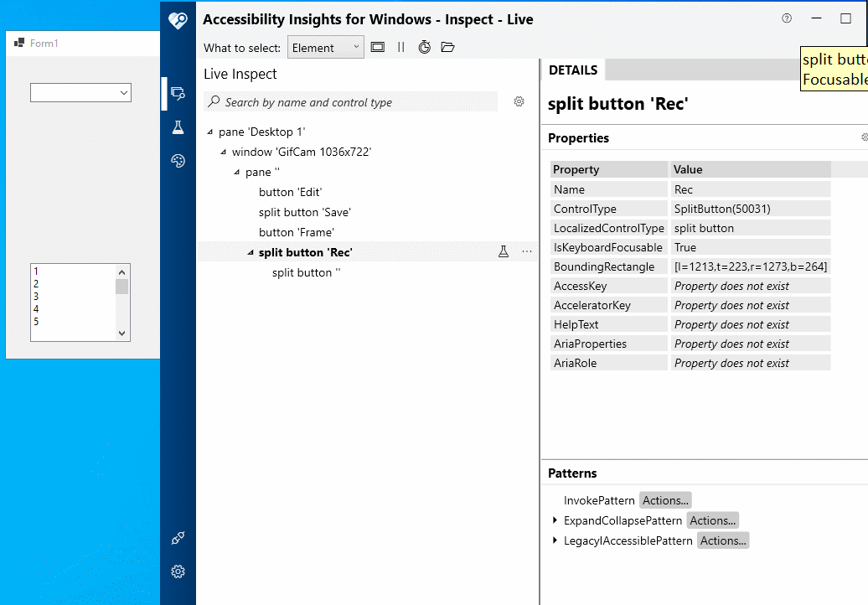Click Actions next to InvokePattern
Image resolution: width=868 pixels, height=605 pixels.
(x=665, y=499)
